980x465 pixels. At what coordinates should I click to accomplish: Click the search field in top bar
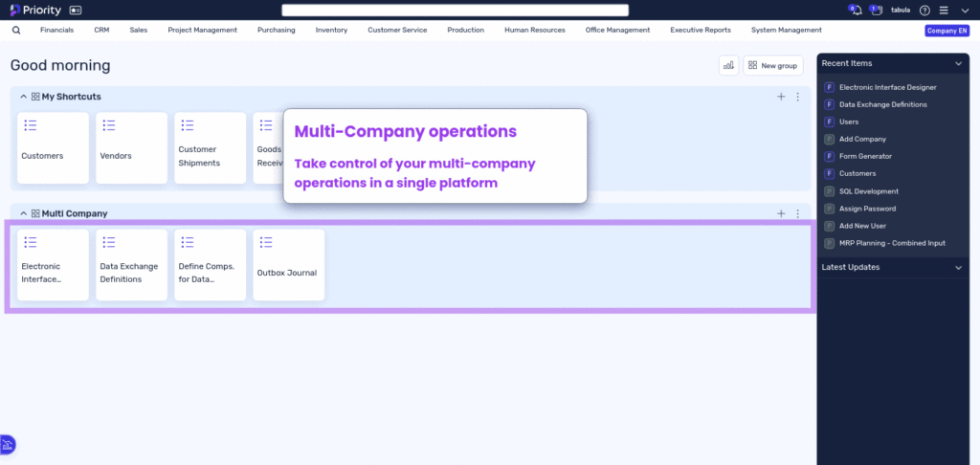click(455, 10)
